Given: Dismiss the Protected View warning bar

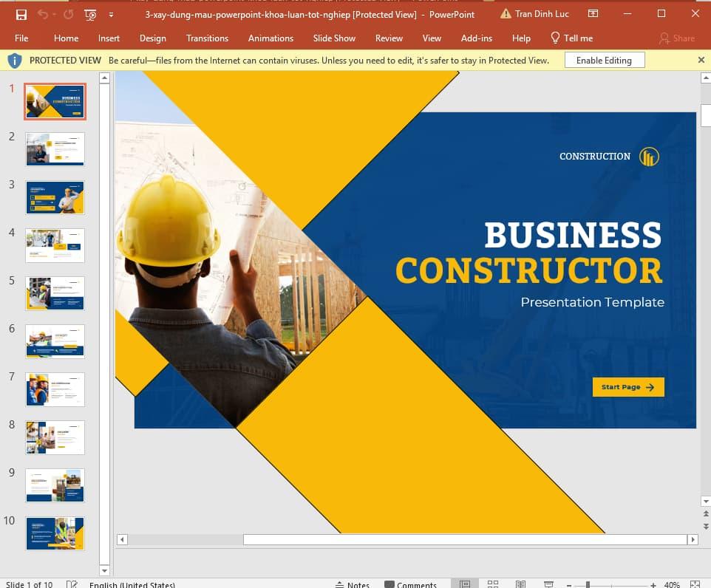Looking at the screenshot, I should click(x=701, y=60).
